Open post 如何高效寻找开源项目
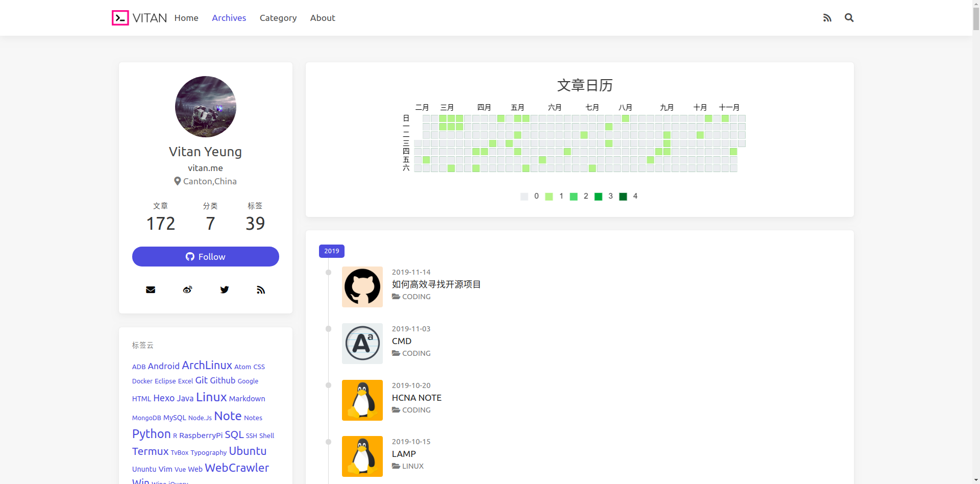Image resolution: width=980 pixels, height=484 pixels. tap(436, 284)
